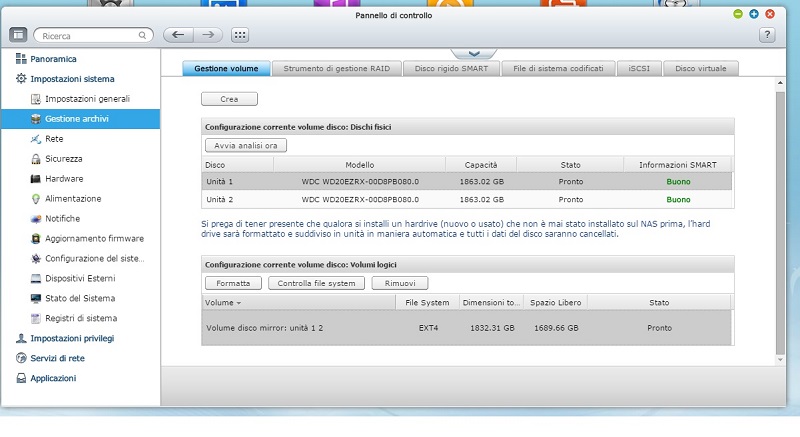Image resolution: width=800 pixels, height=437 pixels.
Task: Click the Volume column sort arrow
Action: 239,302
